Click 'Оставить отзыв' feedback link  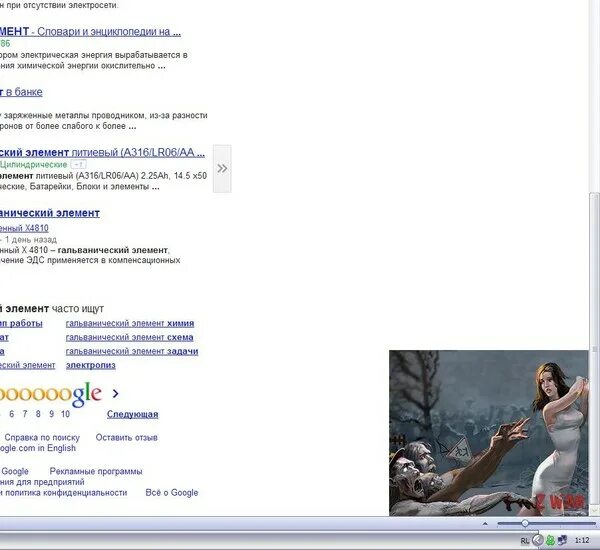(126, 437)
